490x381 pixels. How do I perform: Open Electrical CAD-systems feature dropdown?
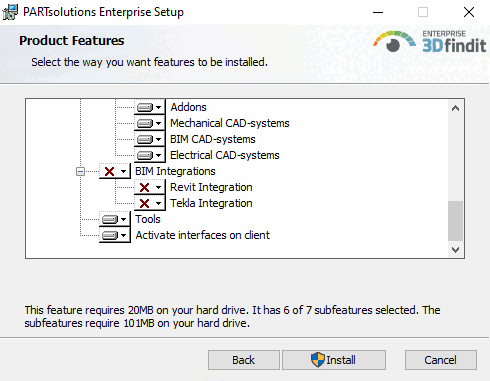pos(149,155)
